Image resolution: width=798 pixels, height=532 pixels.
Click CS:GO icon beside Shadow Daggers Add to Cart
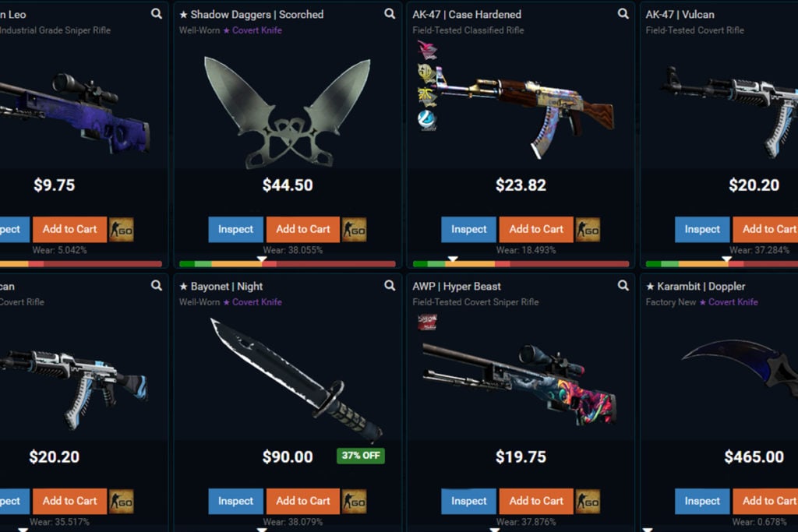pyautogui.click(x=355, y=229)
